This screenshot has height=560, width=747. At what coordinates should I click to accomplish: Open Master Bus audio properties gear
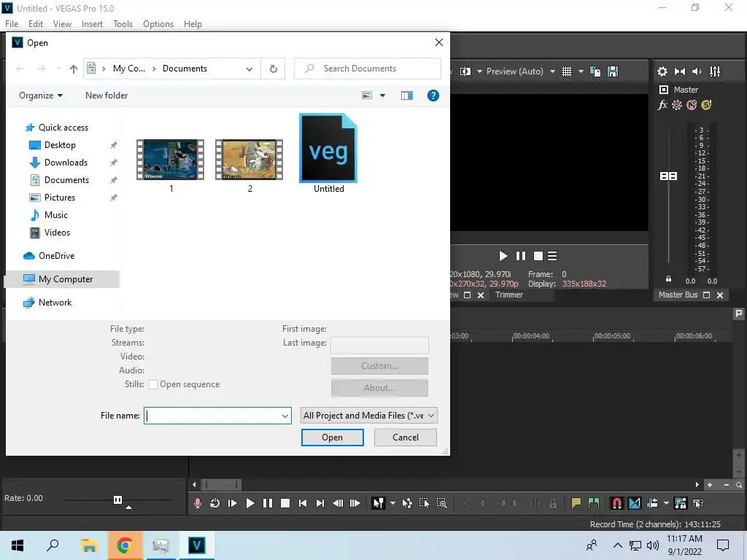662,71
